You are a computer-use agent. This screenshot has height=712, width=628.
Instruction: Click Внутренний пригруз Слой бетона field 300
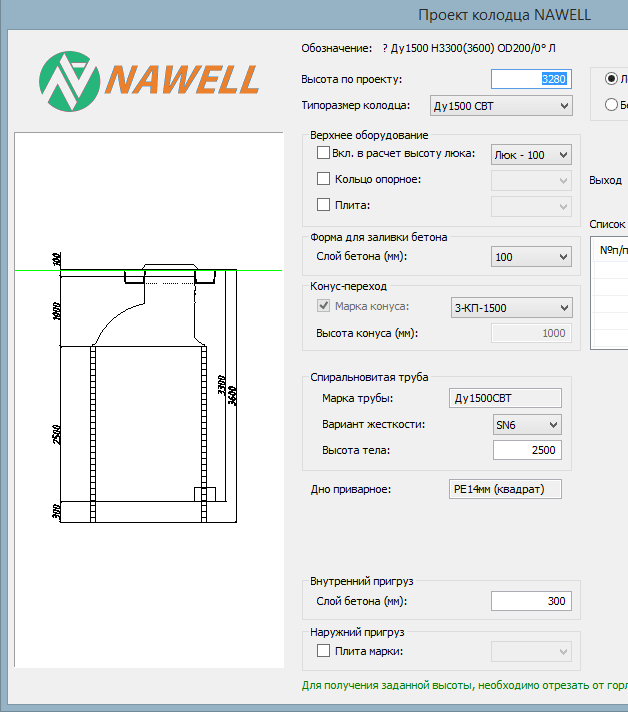point(531,601)
